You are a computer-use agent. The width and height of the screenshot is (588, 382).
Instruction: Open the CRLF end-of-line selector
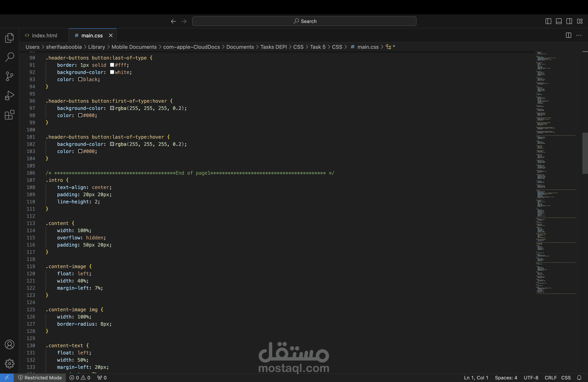(550, 378)
